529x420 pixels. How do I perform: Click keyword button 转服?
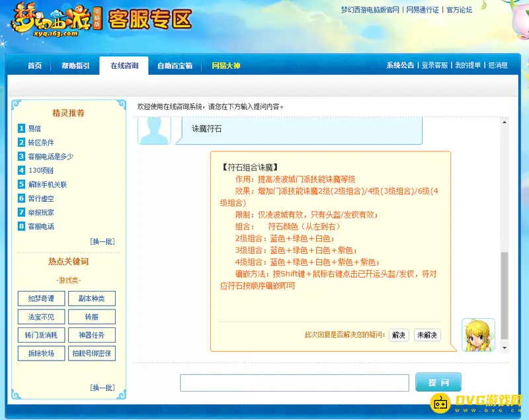[x=92, y=317]
